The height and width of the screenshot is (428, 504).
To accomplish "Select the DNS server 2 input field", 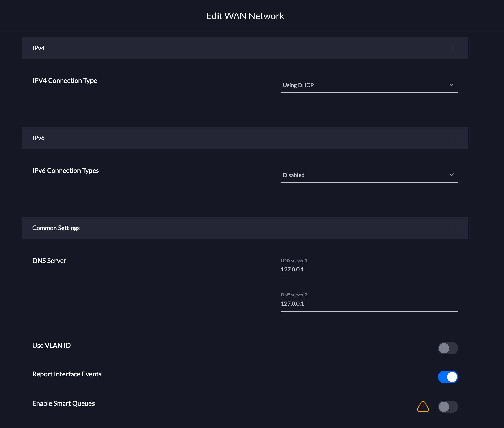I will click(358, 304).
